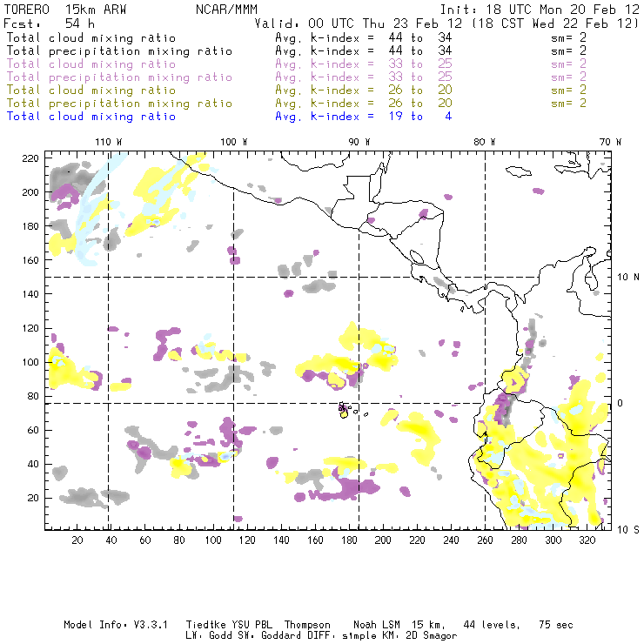Click the '0' equator latitude label
The width and height of the screenshot is (644, 644).
[621, 404]
